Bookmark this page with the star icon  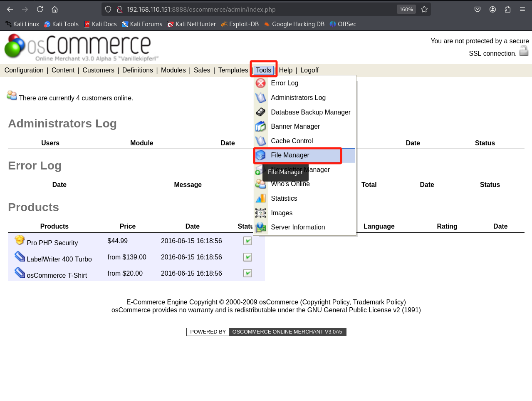pyautogui.click(x=424, y=9)
